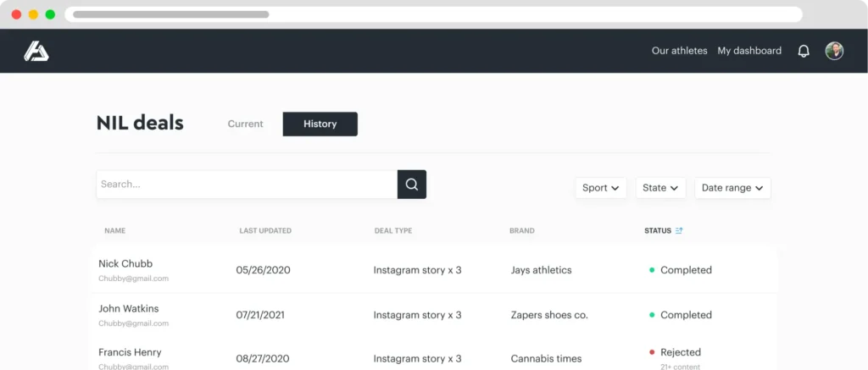This screenshot has height=370, width=868.
Task: Select the John Watkins row
Action: 128,308
